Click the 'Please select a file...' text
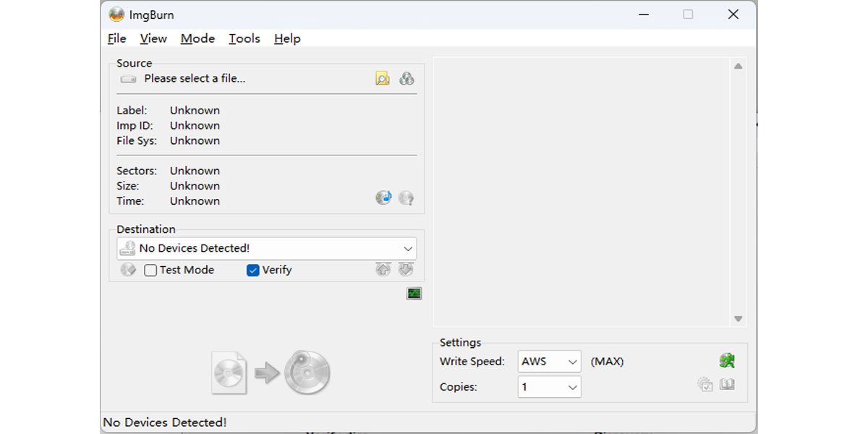Image resolution: width=868 pixels, height=434 pixels. click(x=195, y=78)
